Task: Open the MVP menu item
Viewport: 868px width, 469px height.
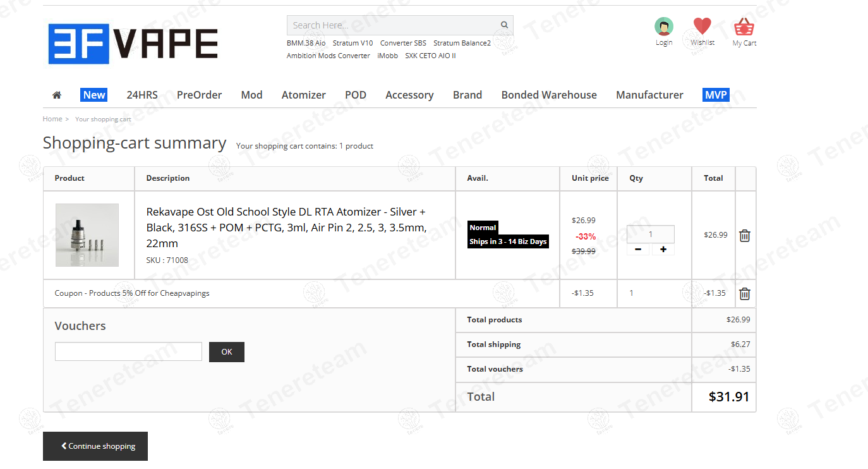Action: 716,95
